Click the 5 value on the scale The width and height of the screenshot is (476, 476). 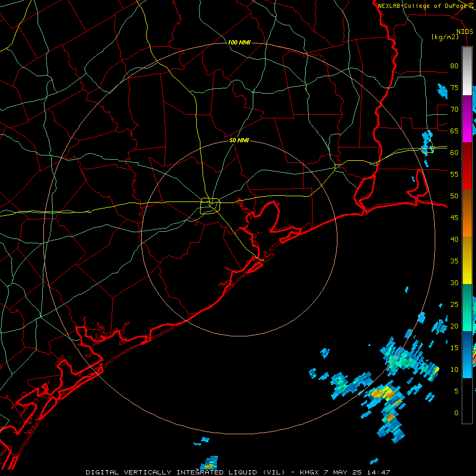[x=456, y=391]
